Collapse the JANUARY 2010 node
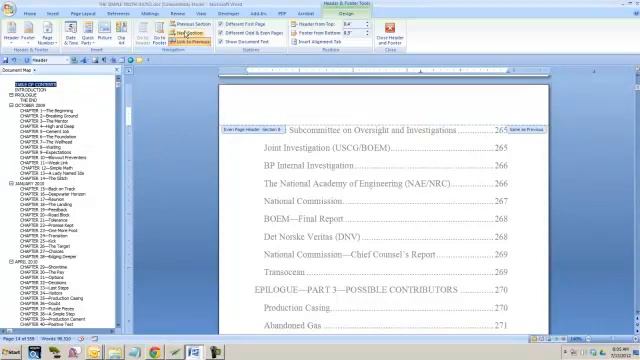Viewport: 640px width, 360px height. (11, 184)
